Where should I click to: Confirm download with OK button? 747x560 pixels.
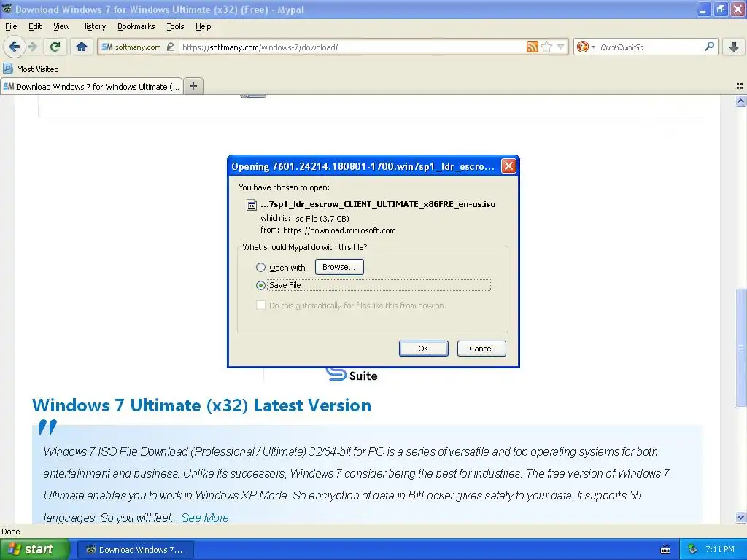[x=424, y=349]
